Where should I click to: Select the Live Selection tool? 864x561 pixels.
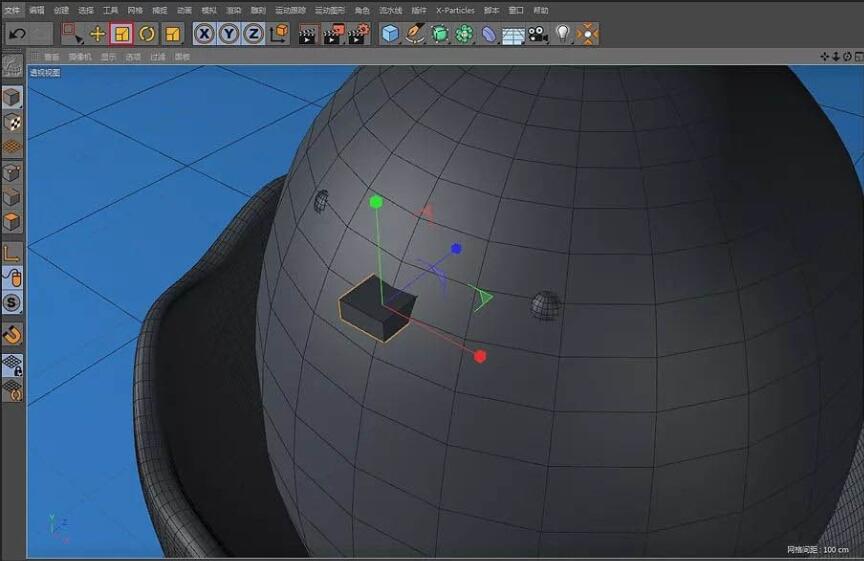click(72, 34)
